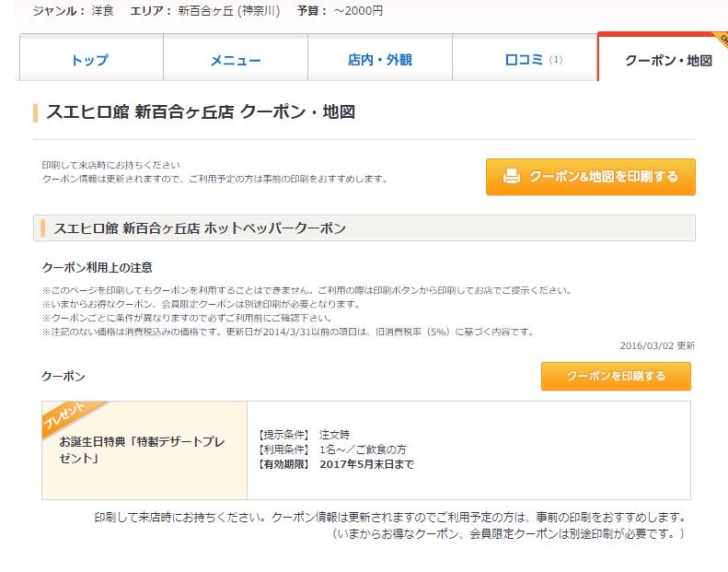
Task: Click the note starting ※クーポンごとに条件が
Action: click(x=187, y=318)
